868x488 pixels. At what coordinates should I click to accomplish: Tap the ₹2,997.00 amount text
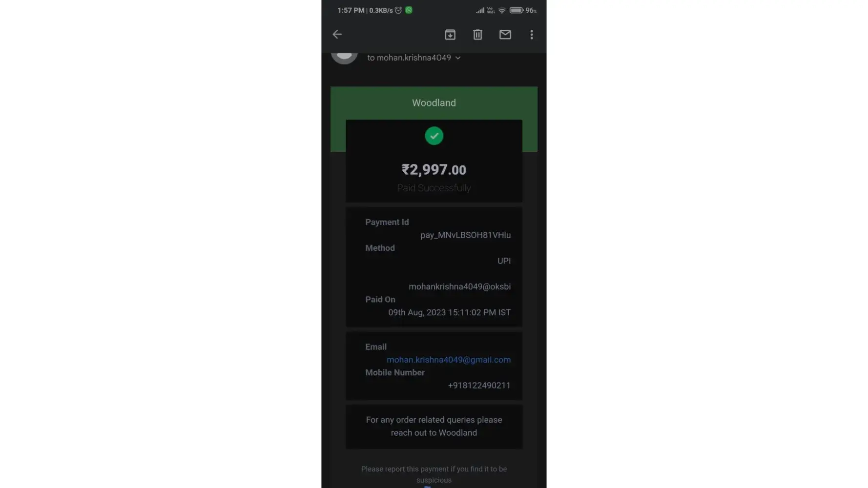[x=434, y=170]
